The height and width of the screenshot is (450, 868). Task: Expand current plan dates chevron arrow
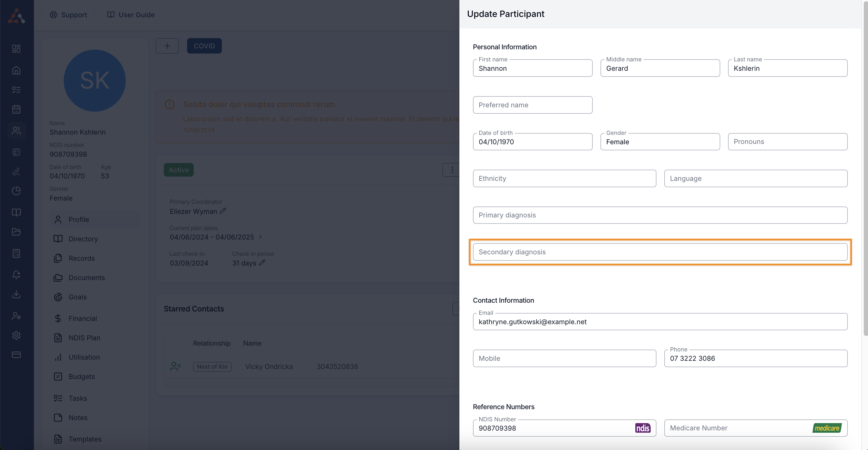click(x=261, y=237)
